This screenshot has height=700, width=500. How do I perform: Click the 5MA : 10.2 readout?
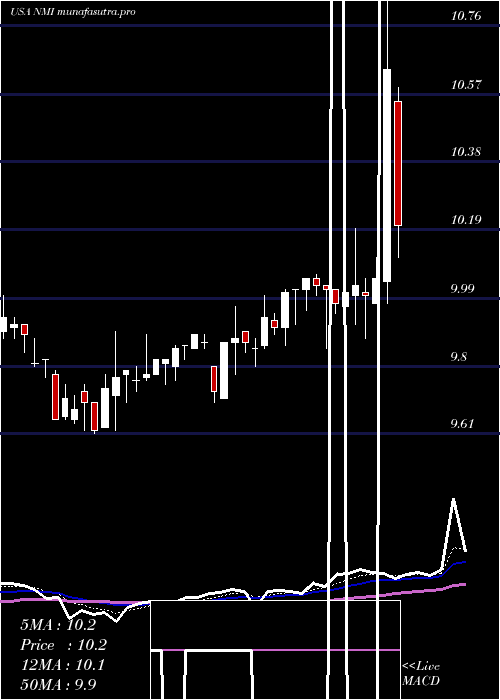(58, 625)
